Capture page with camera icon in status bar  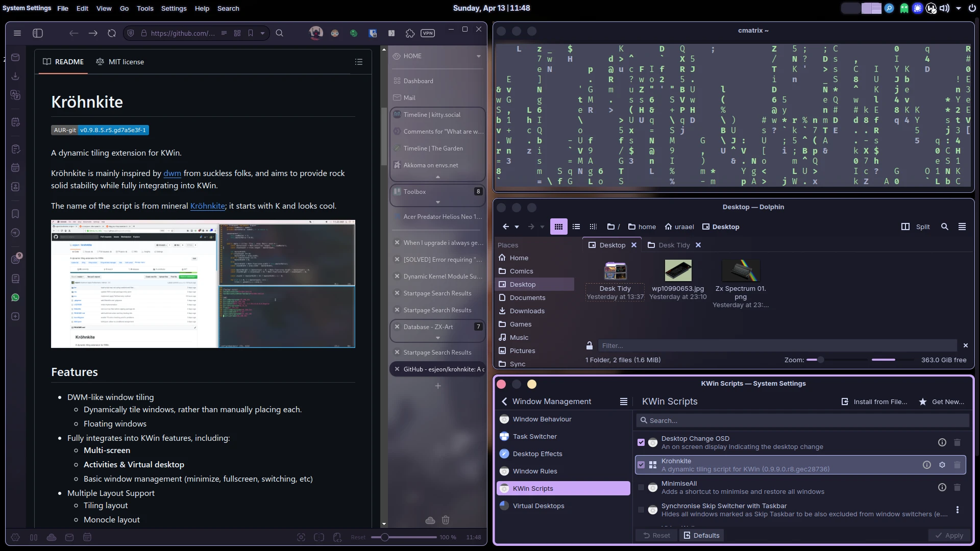301,537
